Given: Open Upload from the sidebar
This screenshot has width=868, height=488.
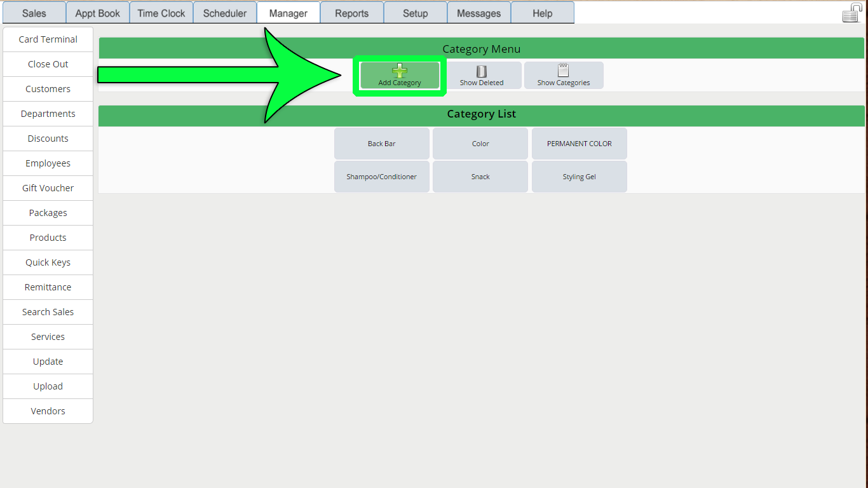Looking at the screenshot, I should coord(48,386).
